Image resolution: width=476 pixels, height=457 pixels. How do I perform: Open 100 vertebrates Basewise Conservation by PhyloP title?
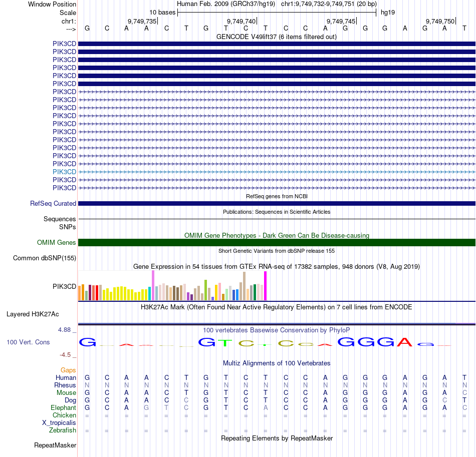277,330
